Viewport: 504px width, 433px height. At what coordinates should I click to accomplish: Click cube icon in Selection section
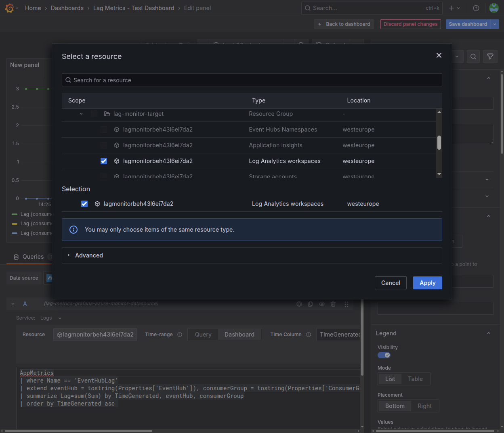coord(97,204)
